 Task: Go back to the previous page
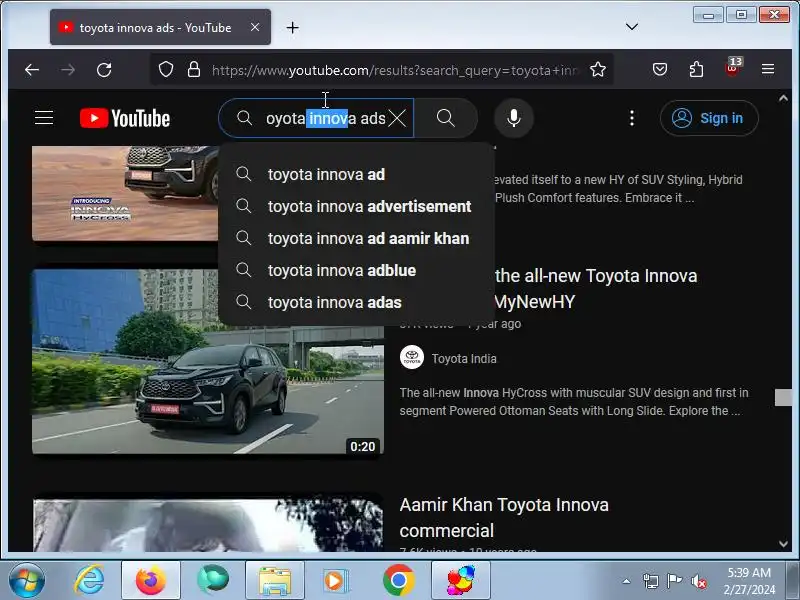coord(32,69)
